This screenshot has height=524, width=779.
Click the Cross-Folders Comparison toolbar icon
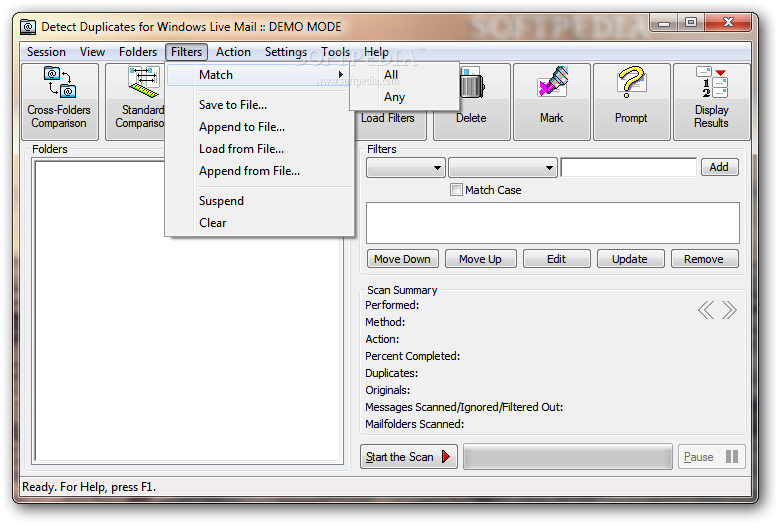60,82
